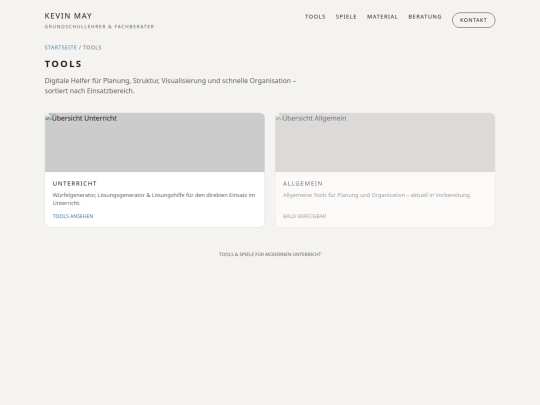Follow the Startseite breadcrumb link

pos(61,48)
